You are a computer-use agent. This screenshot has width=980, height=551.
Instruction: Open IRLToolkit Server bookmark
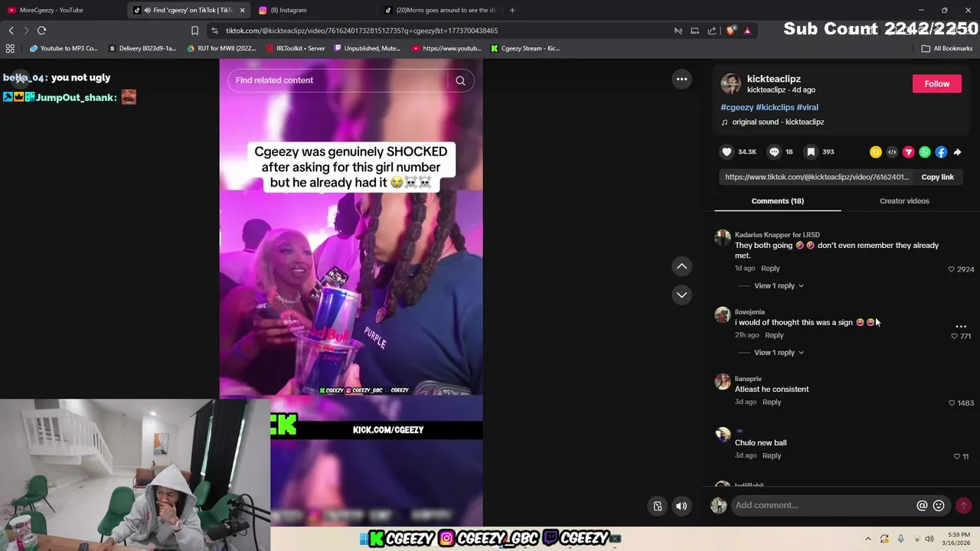click(x=295, y=48)
